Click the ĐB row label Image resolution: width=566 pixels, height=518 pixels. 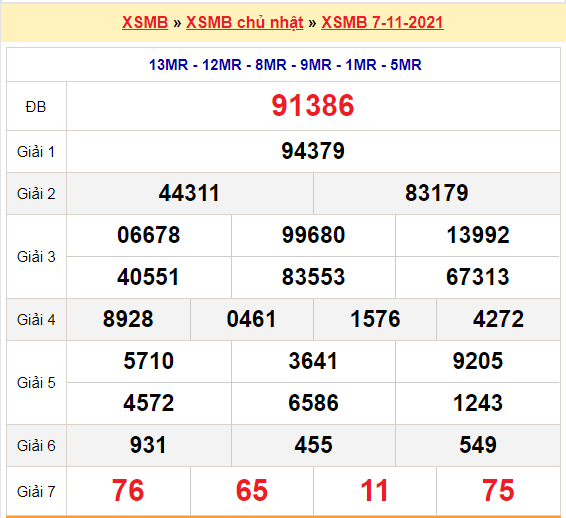tap(36, 107)
